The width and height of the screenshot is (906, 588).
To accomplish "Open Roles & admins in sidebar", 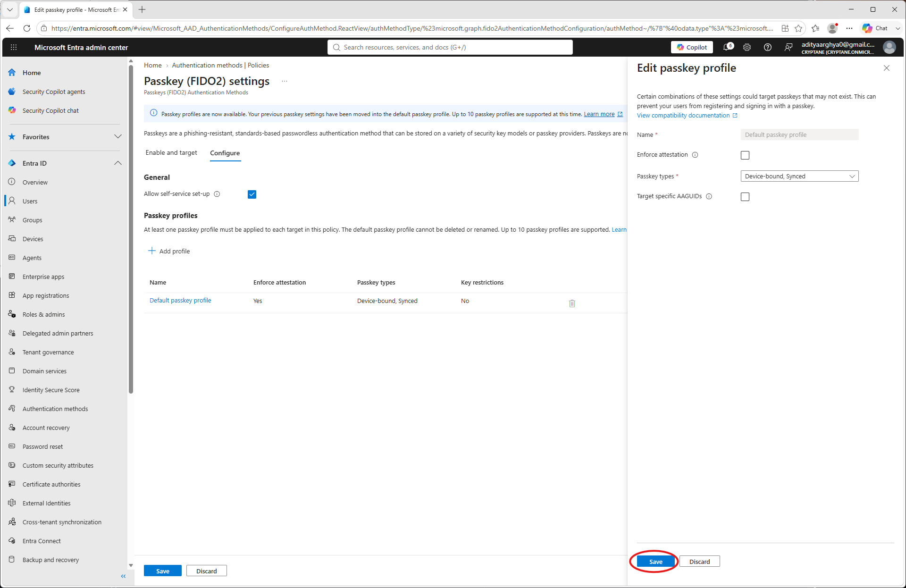I will click(44, 314).
